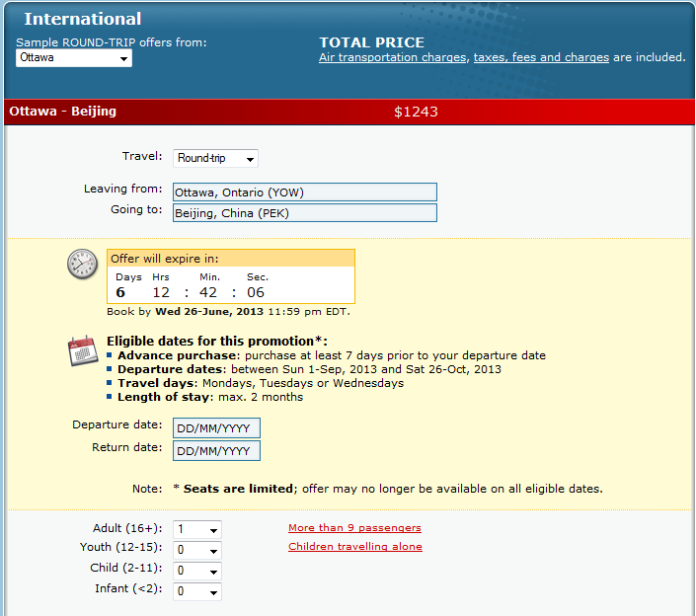Follow the Children travelling alone link
Image resolution: width=696 pixels, height=616 pixels.
[354, 547]
